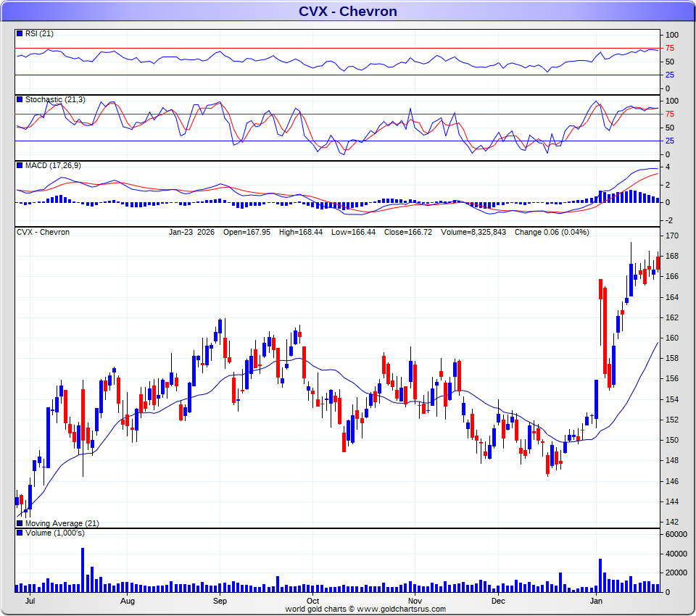Click the Open=167.95 value

pyautogui.click(x=246, y=233)
